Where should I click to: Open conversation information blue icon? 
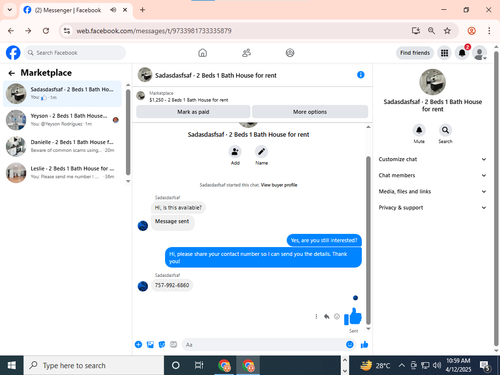[361, 75]
